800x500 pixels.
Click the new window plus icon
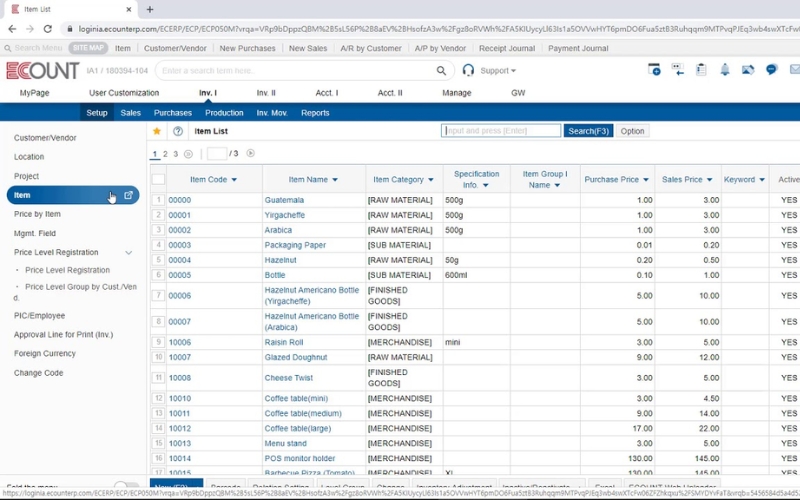pyautogui.click(x=654, y=70)
